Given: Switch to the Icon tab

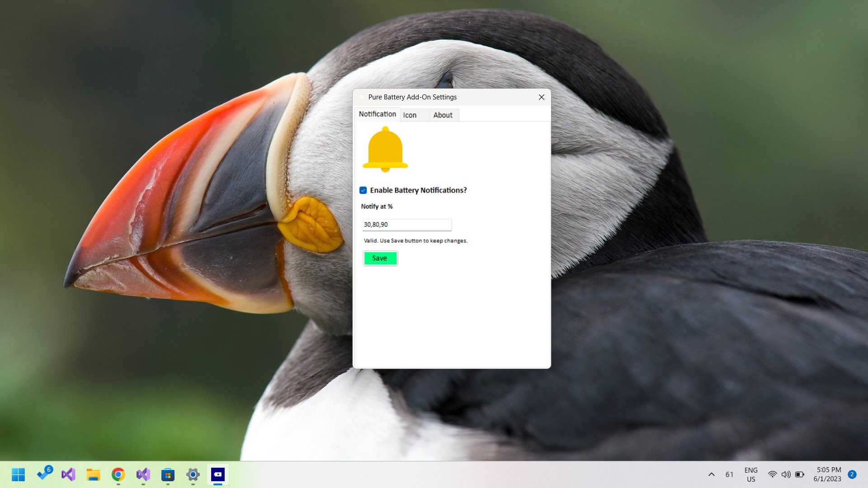Looking at the screenshot, I should point(410,115).
